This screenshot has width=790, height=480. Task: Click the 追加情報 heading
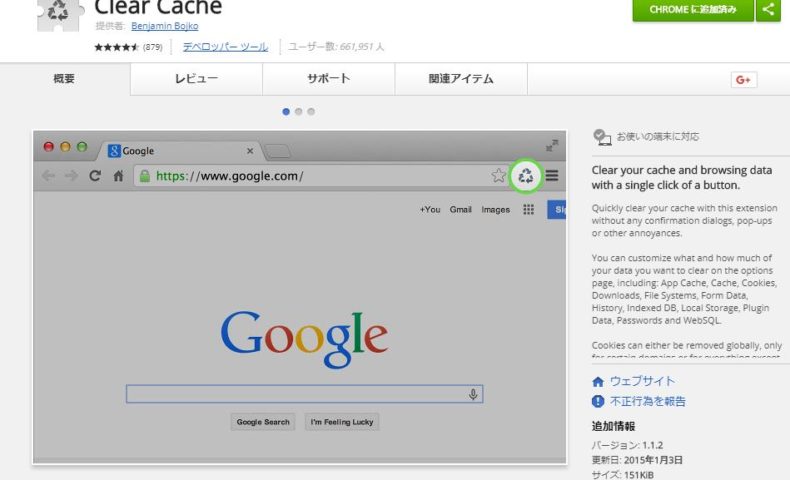coord(613,426)
